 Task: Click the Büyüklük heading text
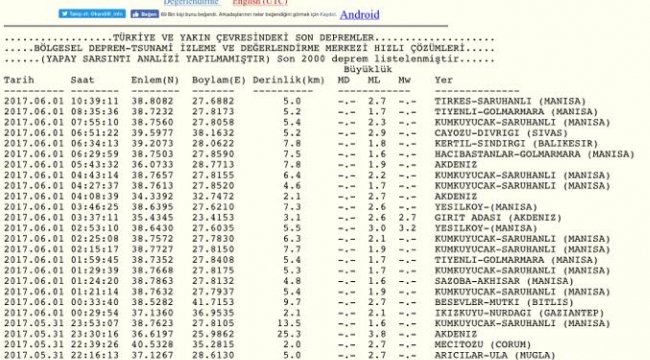click(x=368, y=69)
